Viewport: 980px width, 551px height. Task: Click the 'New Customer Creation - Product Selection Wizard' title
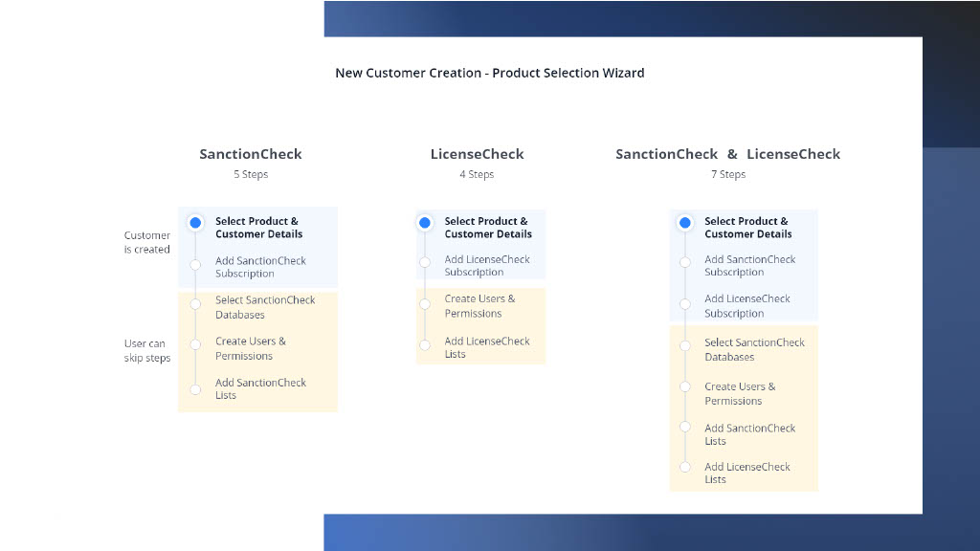490,73
